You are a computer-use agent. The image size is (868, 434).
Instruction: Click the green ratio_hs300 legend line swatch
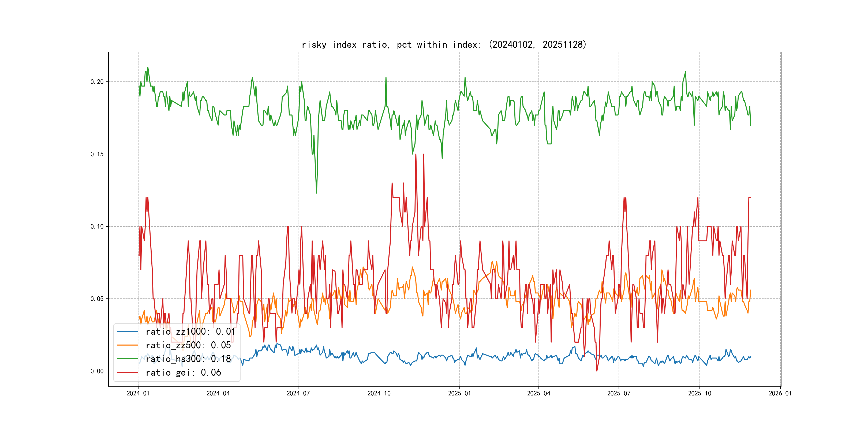coord(127,359)
